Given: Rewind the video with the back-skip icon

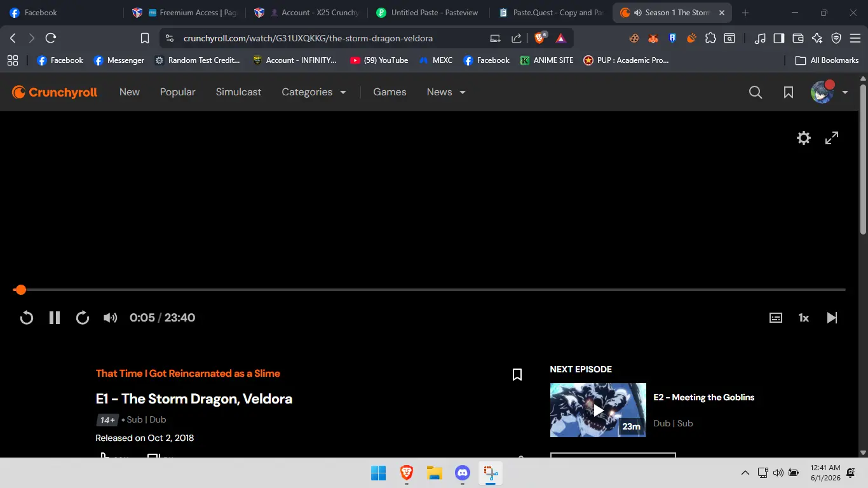Looking at the screenshot, I should pyautogui.click(x=27, y=318).
